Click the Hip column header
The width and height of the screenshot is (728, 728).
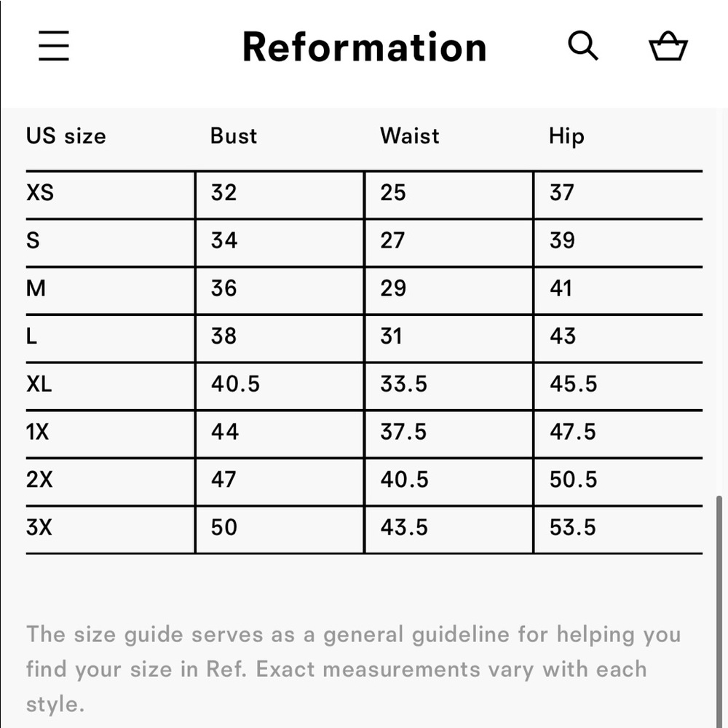[566, 137]
